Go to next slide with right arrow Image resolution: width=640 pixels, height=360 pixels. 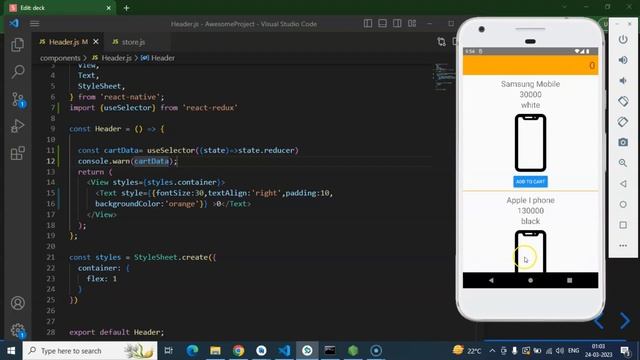[x=624, y=321]
